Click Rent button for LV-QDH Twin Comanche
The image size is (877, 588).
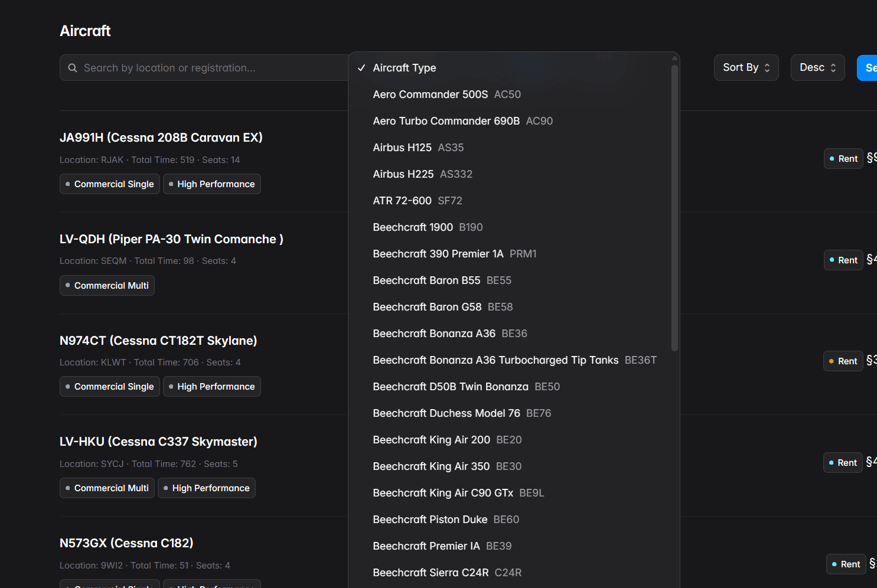tap(843, 260)
